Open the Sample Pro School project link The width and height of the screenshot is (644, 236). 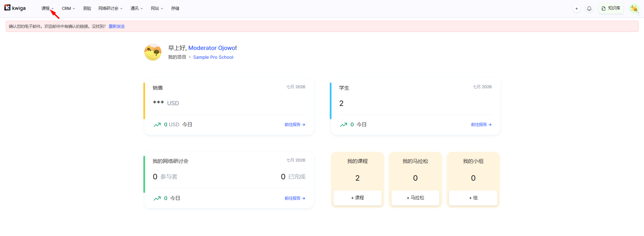tap(213, 57)
